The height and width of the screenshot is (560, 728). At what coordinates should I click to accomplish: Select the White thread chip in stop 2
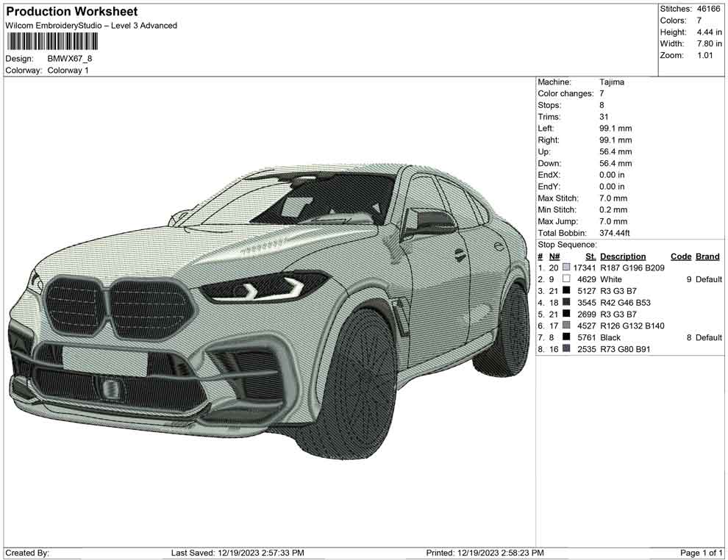(566, 279)
